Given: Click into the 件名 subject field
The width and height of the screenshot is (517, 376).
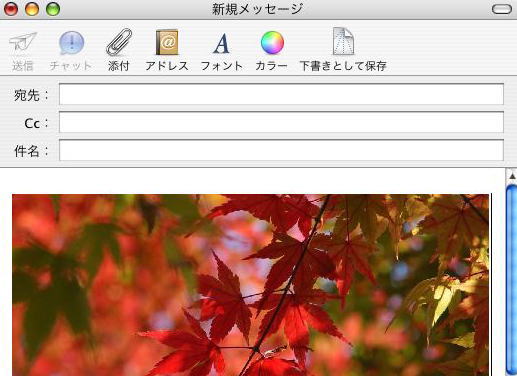Looking at the screenshot, I should pos(281,150).
